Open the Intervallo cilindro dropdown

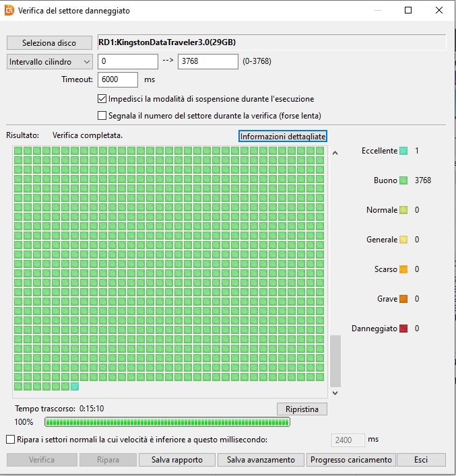point(50,62)
